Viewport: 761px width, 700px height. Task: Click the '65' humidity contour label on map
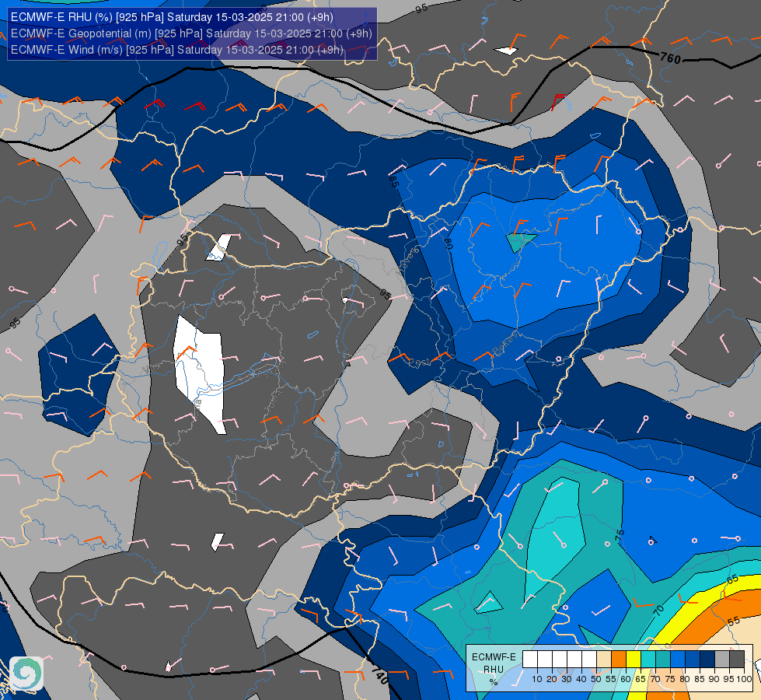pos(732,579)
